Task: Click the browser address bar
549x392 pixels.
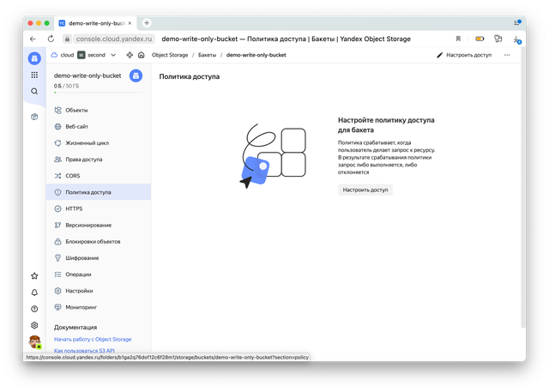Action: pos(257,39)
